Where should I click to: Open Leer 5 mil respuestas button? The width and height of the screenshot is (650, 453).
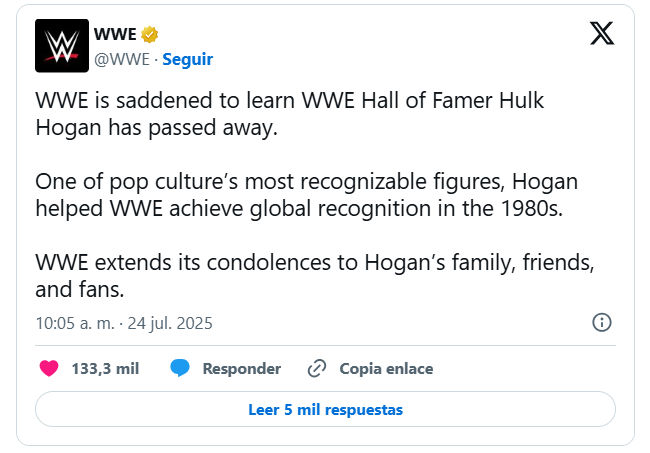[x=325, y=409]
